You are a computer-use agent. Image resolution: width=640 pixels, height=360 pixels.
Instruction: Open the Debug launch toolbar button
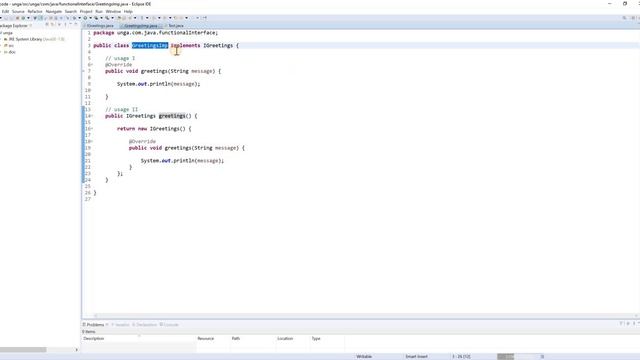[74, 18]
